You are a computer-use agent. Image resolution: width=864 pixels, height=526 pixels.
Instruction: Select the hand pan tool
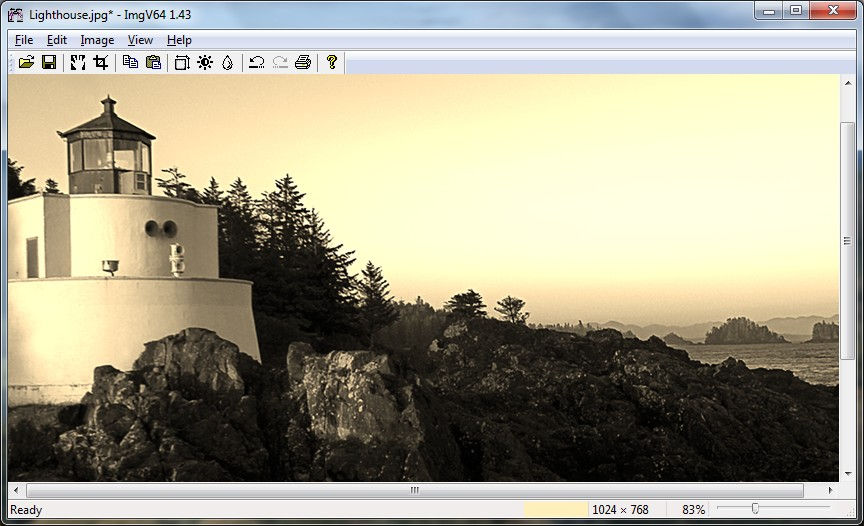click(x=78, y=62)
